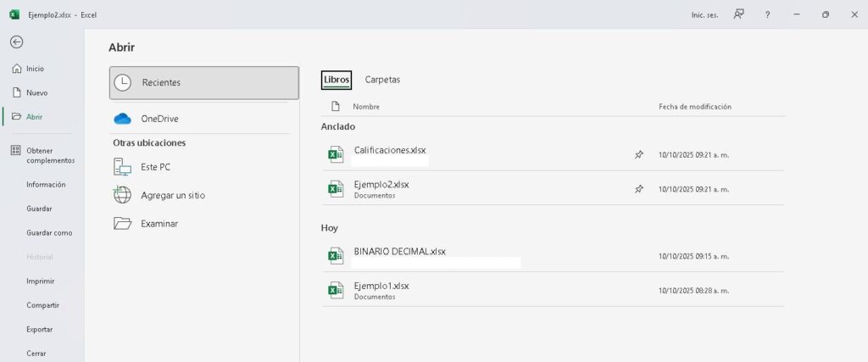Viewport: 868px width, 362px height.
Task: Open the Examinar folder icon
Action: (122, 224)
